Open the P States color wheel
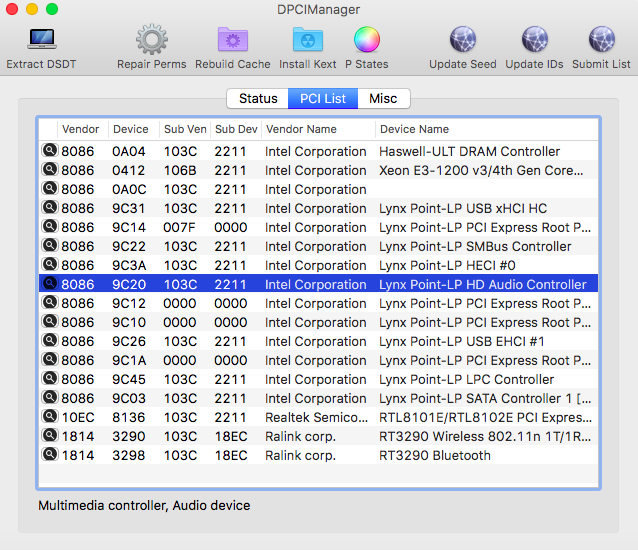638x550 pixels. [x=366, y=41]
